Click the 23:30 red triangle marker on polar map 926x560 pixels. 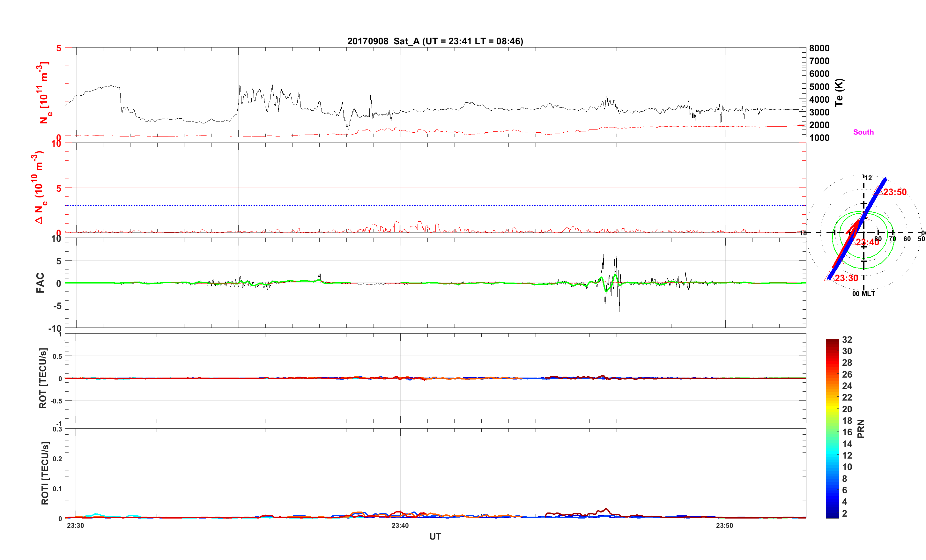829,277
